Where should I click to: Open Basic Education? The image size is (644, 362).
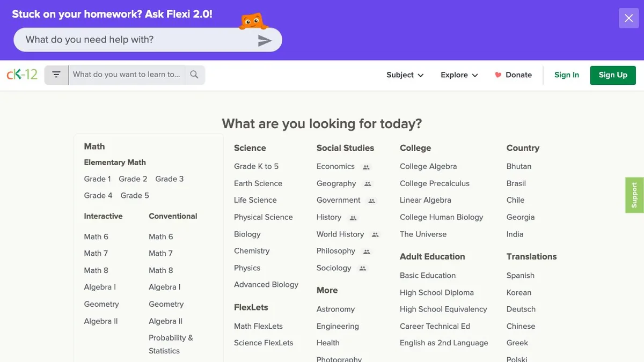428,276
